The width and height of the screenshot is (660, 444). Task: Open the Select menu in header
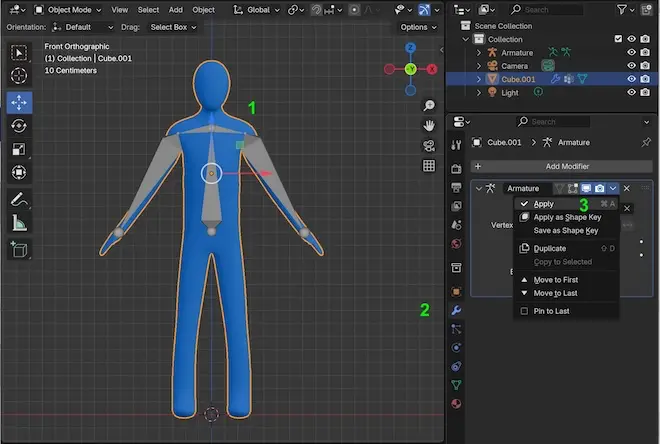pyautogui.click(x=147, y=9)
